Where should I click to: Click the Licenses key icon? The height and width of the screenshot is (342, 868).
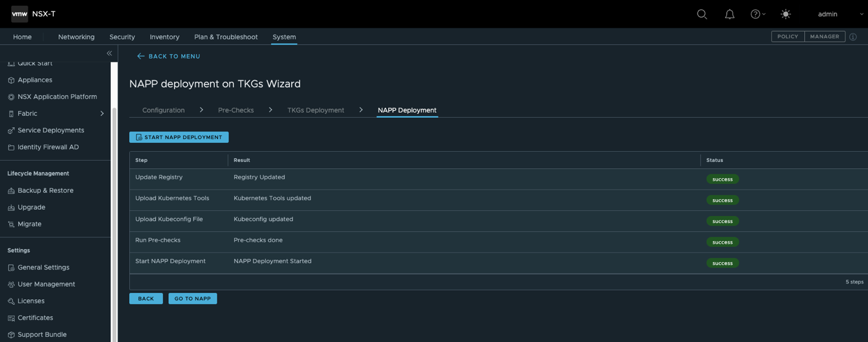[x=11, y=301]
